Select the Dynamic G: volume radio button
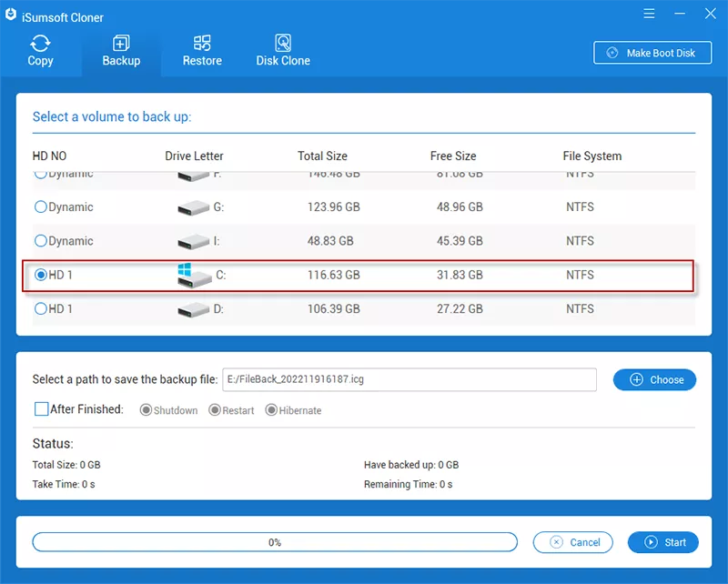This screenshot has width=728, height=584. click(x=41, y=207)
